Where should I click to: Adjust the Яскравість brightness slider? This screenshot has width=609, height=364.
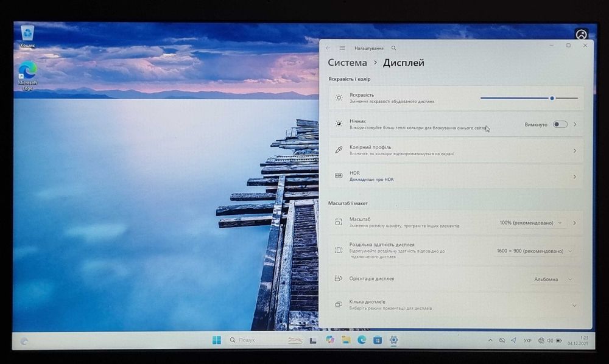pyautogui.click(x=529, y=98)
